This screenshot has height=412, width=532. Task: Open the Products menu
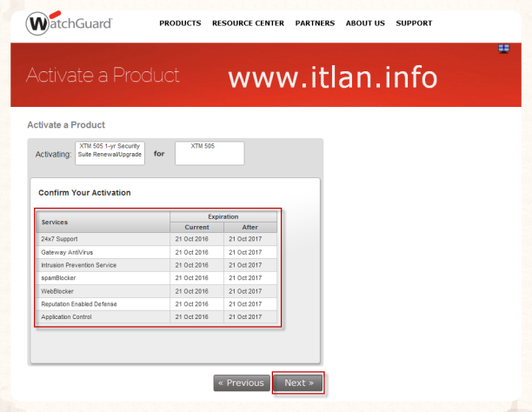(180, 23)
